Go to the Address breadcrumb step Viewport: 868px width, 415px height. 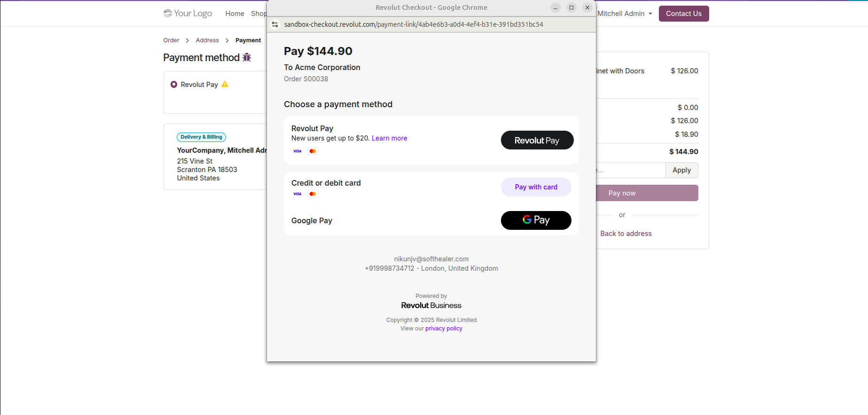207,40
